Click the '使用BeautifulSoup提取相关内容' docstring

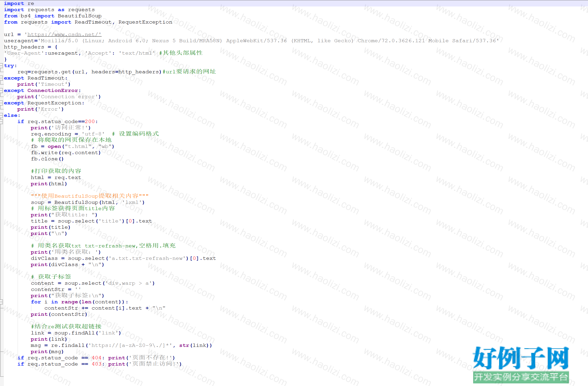90,196
